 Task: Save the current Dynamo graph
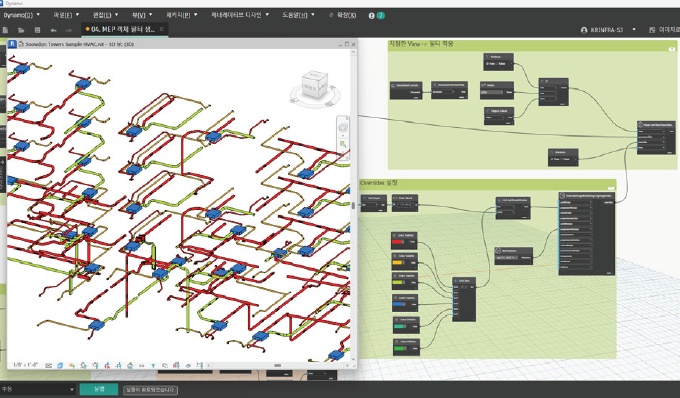[37, 30]
